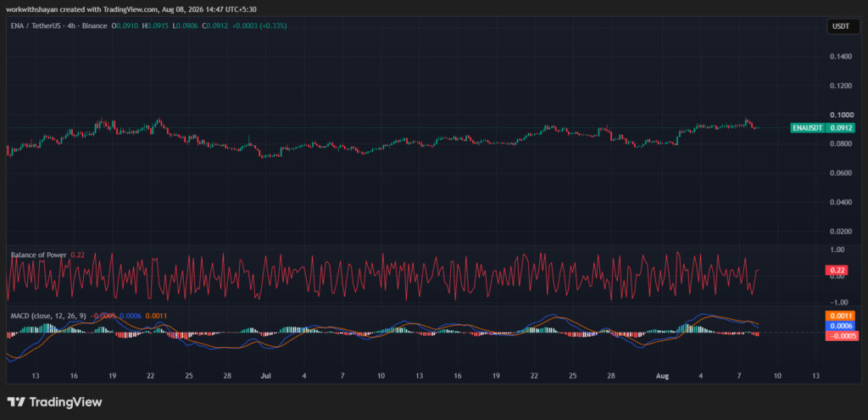Click the +0.0003 (+0.33%) change value
The height and width of the screenshot is (420, 868).
[x=259, y=25]
